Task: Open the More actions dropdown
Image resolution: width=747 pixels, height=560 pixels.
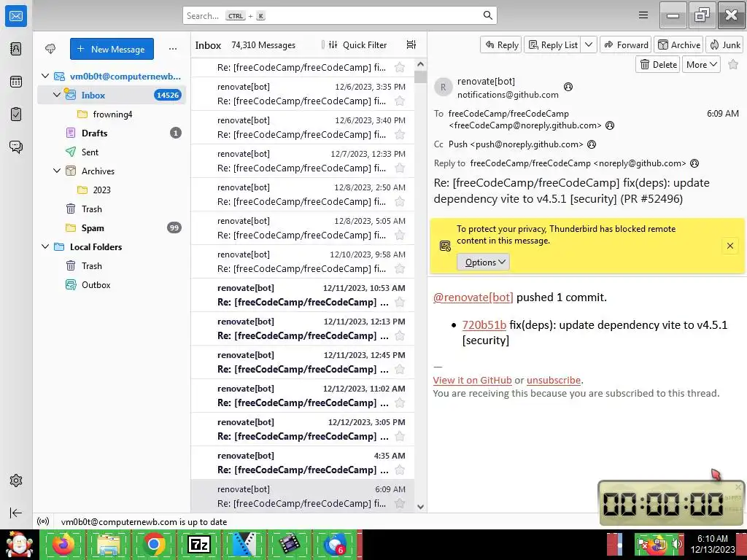Action: coord(701,64)
